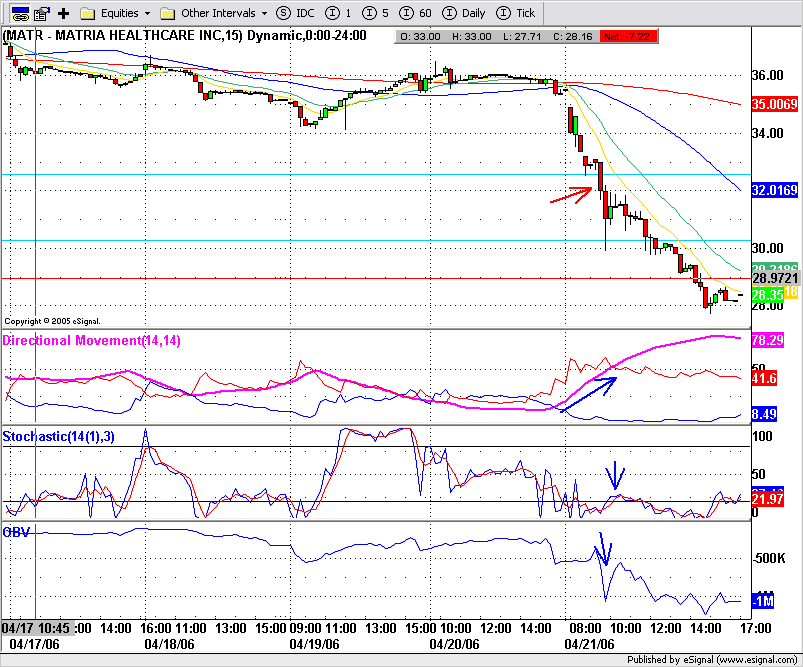
Task: Click the 78.29 magenta ADX value
Action: click(767, 340)
